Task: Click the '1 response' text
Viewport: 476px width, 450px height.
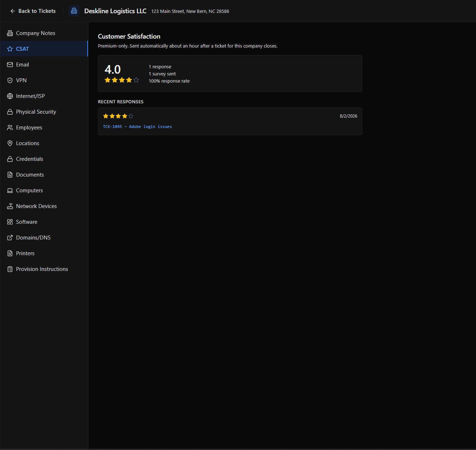Action: (160, 67)
